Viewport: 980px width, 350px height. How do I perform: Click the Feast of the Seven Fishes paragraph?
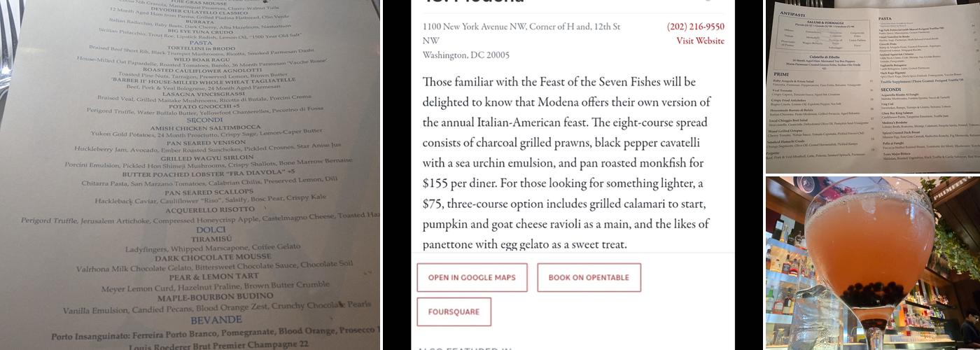pos(567,163)
